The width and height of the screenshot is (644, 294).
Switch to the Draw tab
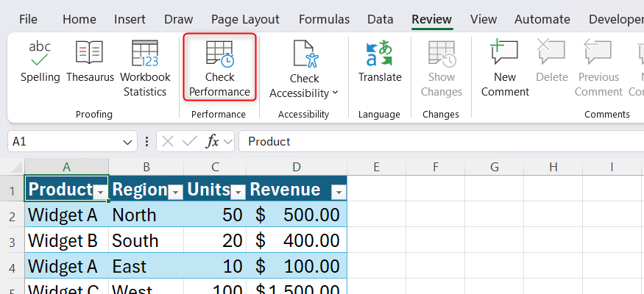(179, 19)
